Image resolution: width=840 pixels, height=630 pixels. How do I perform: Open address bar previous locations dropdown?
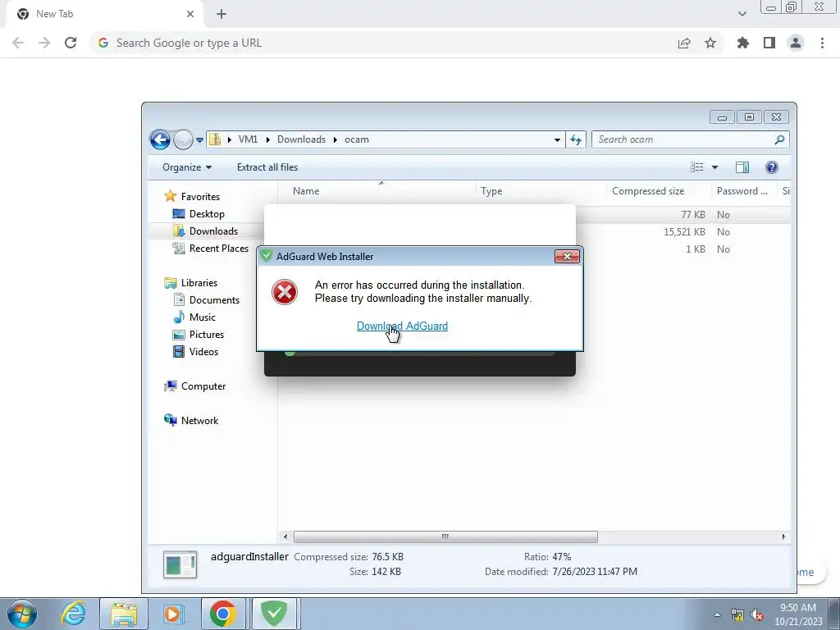557,139
